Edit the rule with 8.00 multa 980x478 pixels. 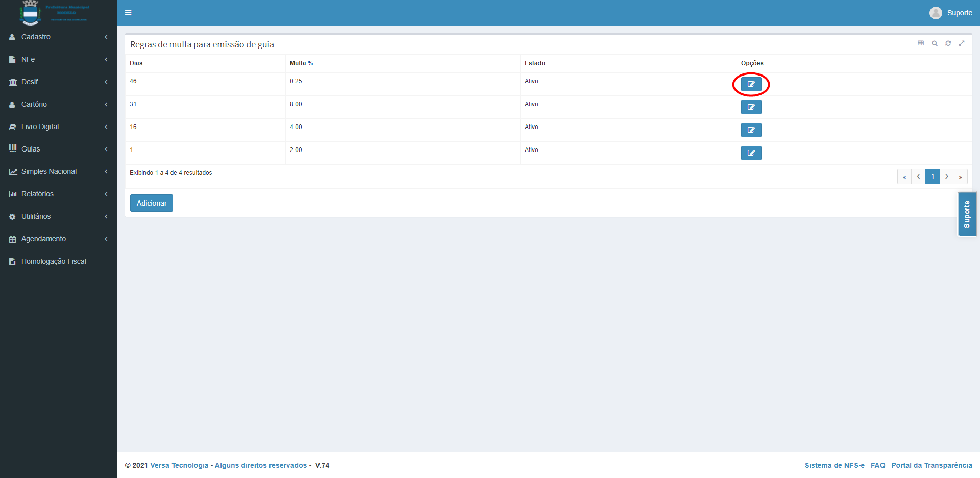[751, 107]
